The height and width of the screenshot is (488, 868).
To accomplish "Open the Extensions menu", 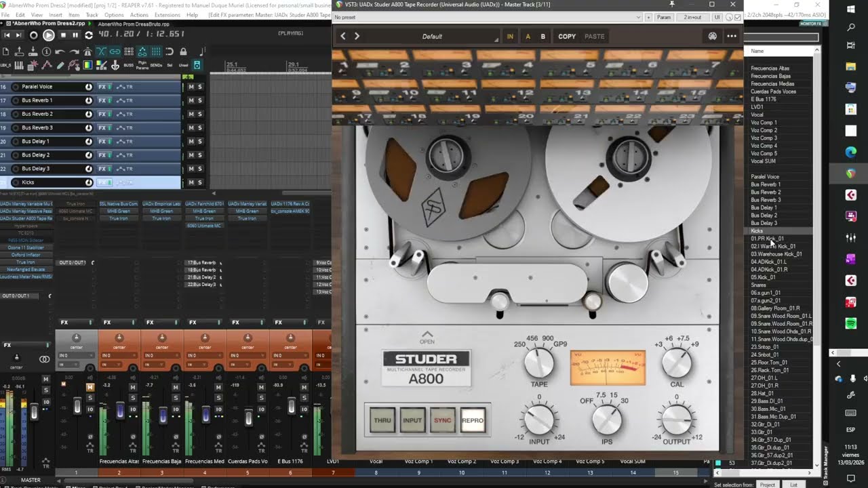I will click(167, 15).
